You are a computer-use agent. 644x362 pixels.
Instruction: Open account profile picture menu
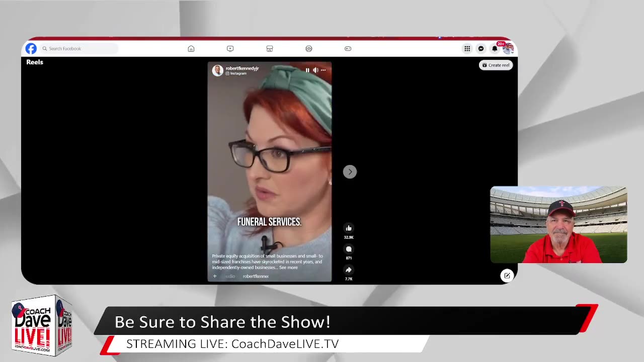click(508, 49)
